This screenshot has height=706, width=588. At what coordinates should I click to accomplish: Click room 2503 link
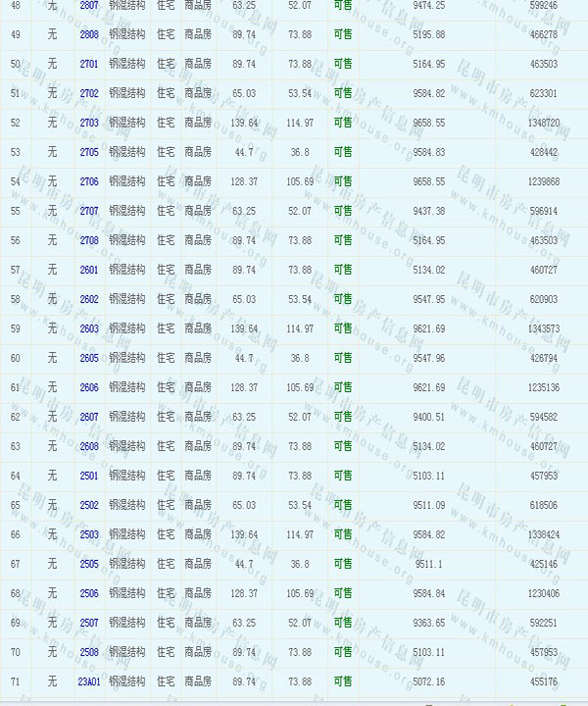click(89, 534)
